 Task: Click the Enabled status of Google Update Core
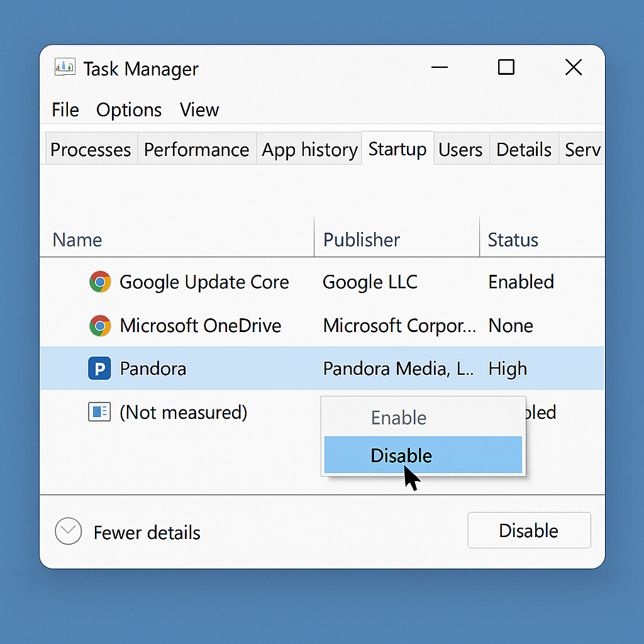(x=521, y=282)
